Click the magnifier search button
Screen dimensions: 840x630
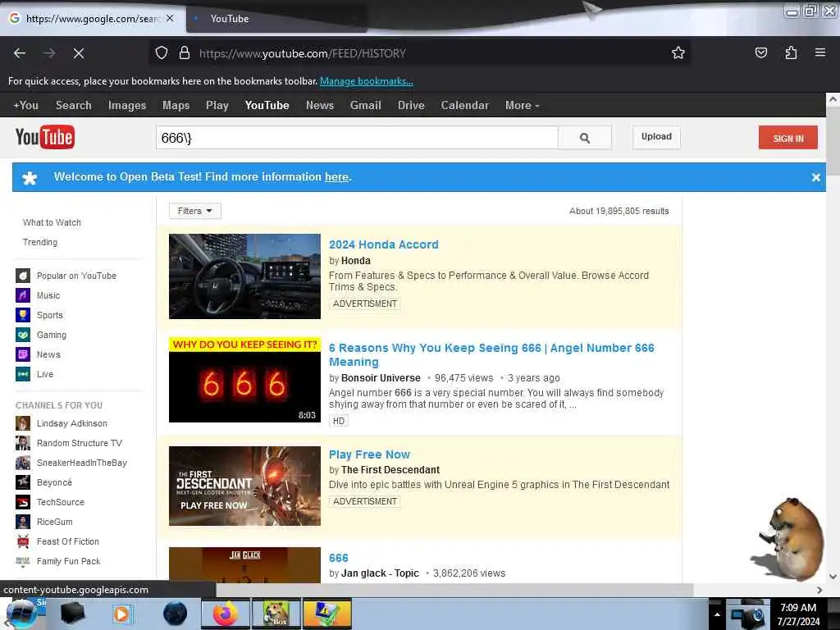click(584, 138)
